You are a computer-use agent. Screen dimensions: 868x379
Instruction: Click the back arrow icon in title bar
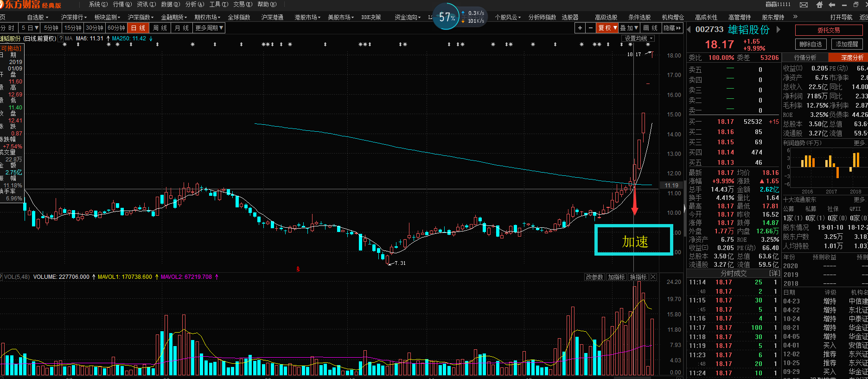(x=832, y=5)
